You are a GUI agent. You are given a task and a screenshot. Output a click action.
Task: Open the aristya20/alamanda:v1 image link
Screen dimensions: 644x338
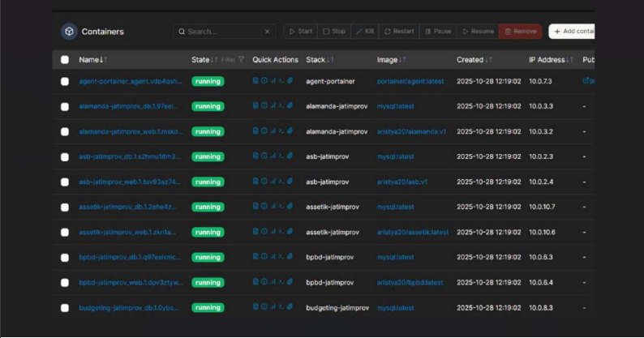coord(411,131)
